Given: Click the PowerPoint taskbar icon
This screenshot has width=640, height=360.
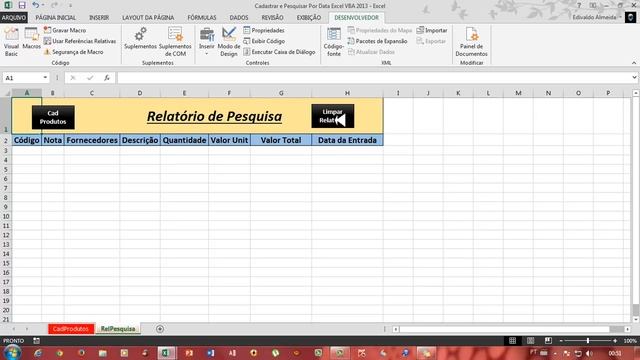Looking at the screenshot, I should click(x=189, y=353).
